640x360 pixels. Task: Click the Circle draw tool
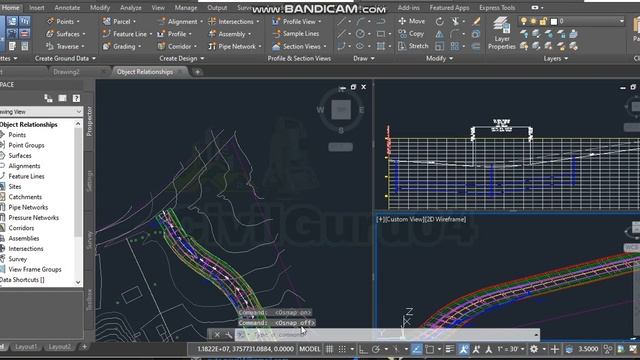tap(360, 34)
